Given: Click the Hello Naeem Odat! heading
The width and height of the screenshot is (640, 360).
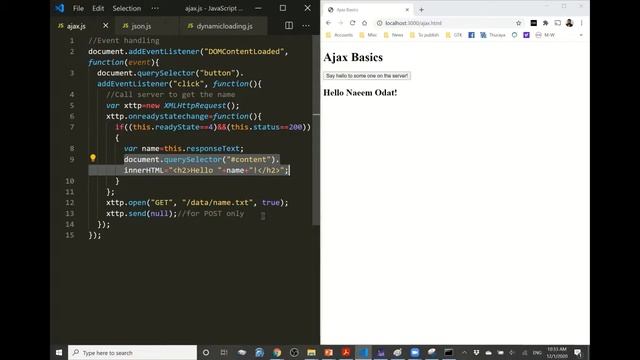Looking at the screenshot, I should pos(360,93).
